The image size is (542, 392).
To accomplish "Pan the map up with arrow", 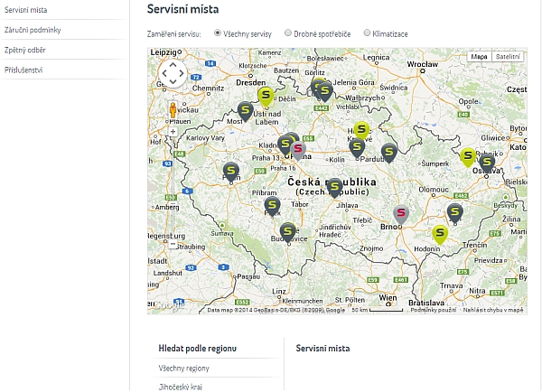I will 173,65.
